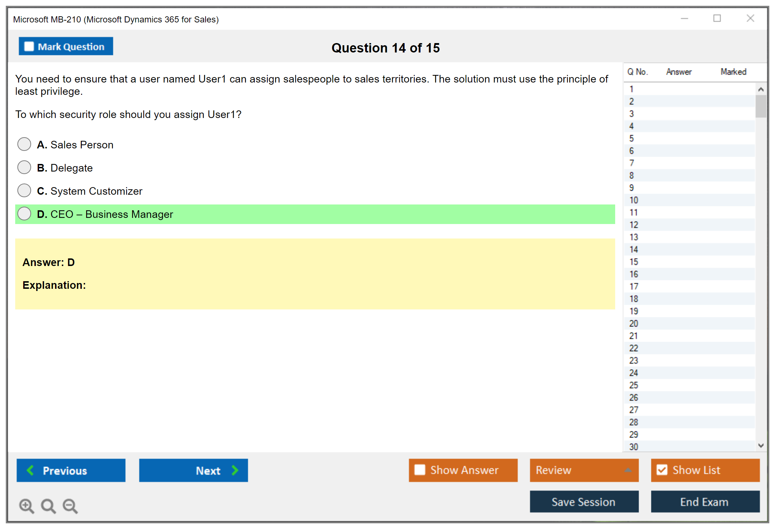
Task: Expand the Review dropdown menu
Action: pyautogui.click(x=628, y=470)
